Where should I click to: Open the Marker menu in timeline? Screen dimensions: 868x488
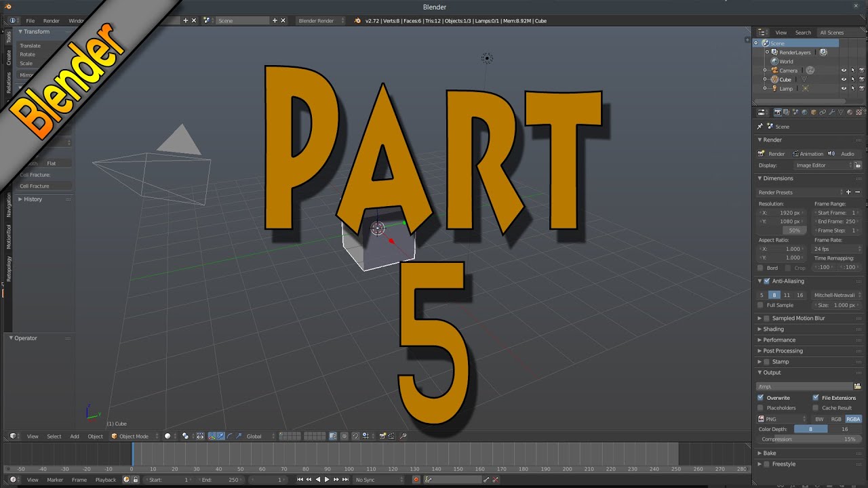click(x=55, y=480)
